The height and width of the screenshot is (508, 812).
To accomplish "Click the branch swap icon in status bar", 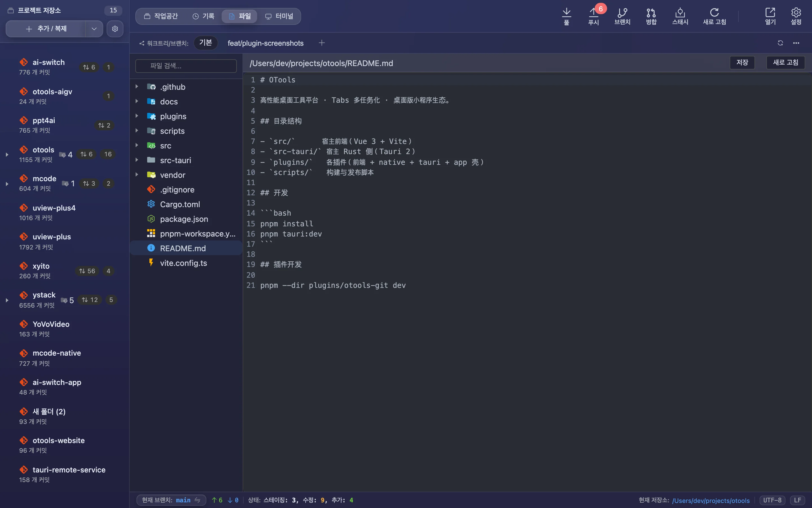I will (x=197, y=500).
